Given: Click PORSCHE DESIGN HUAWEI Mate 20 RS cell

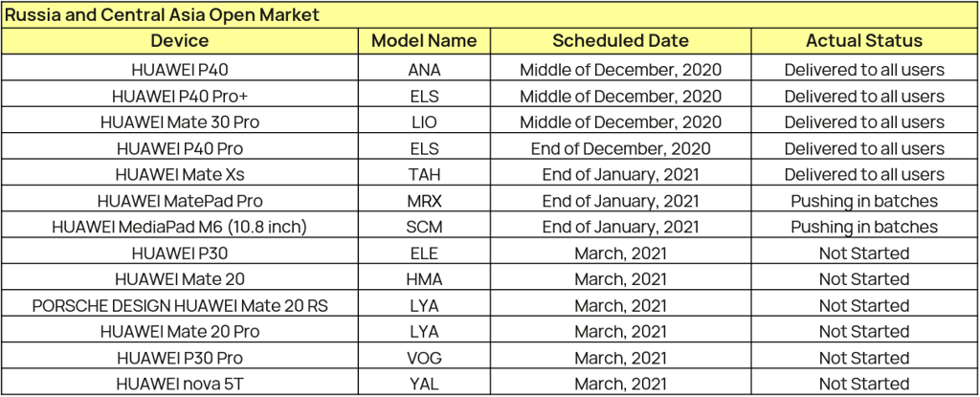Looking at the screenshot, I should pos(179,305).
